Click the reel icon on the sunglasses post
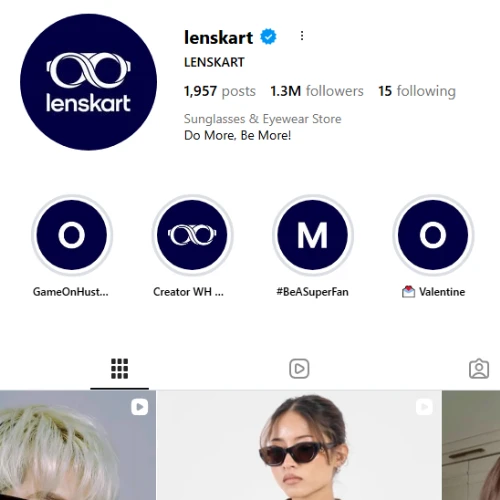500x500 pixels. 424,407
